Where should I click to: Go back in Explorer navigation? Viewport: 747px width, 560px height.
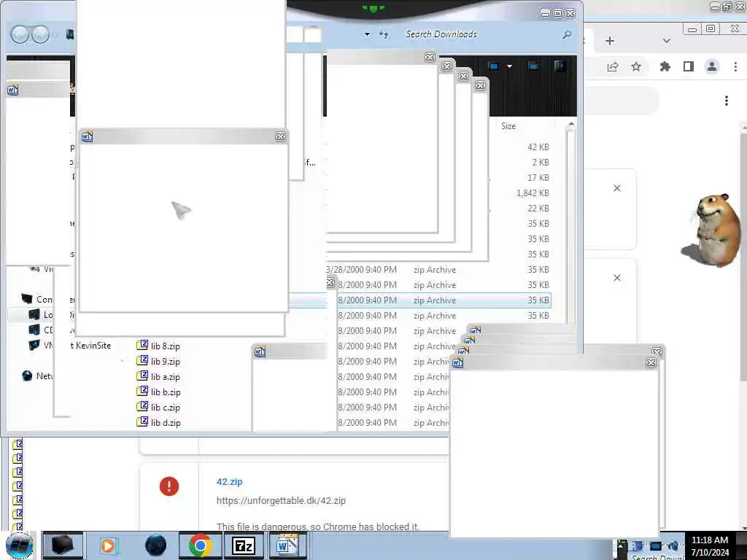point(20,34)
